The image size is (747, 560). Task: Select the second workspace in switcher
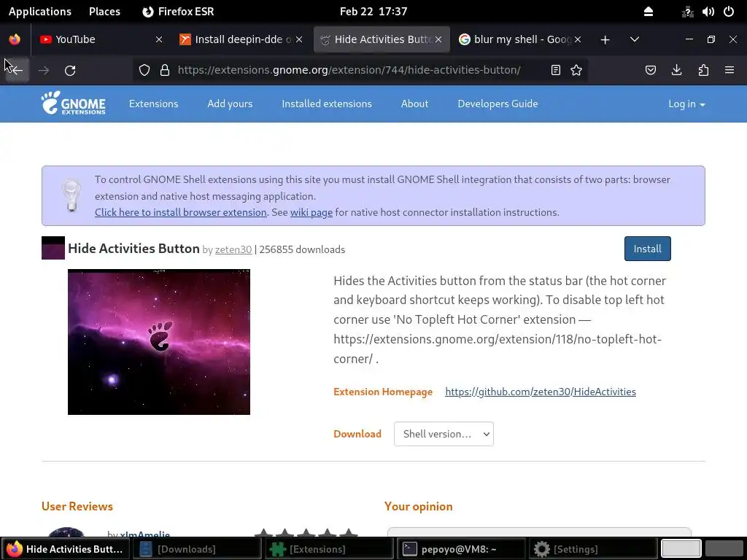(724, 549)
